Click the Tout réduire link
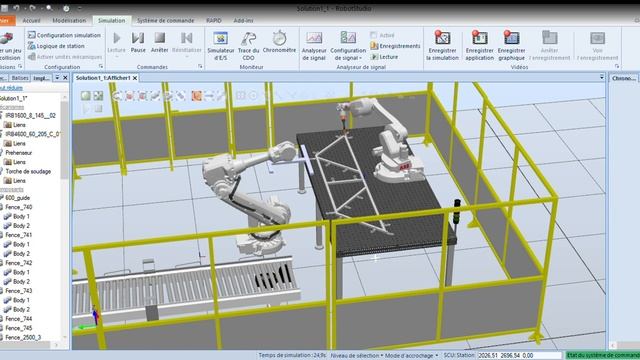Viewport: 640px width, 360px height. point(11,88)
